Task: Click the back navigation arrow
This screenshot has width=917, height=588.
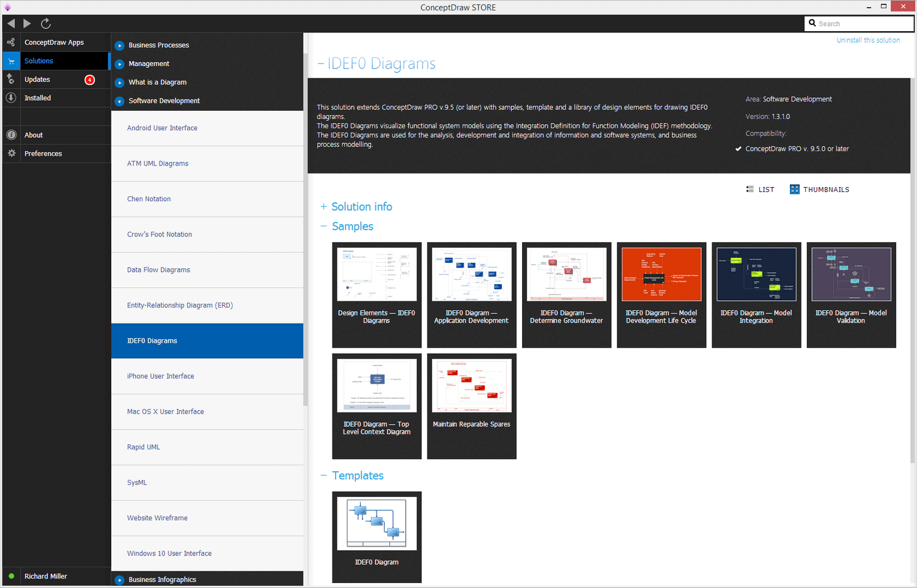Action: click(x=11, y=23)
